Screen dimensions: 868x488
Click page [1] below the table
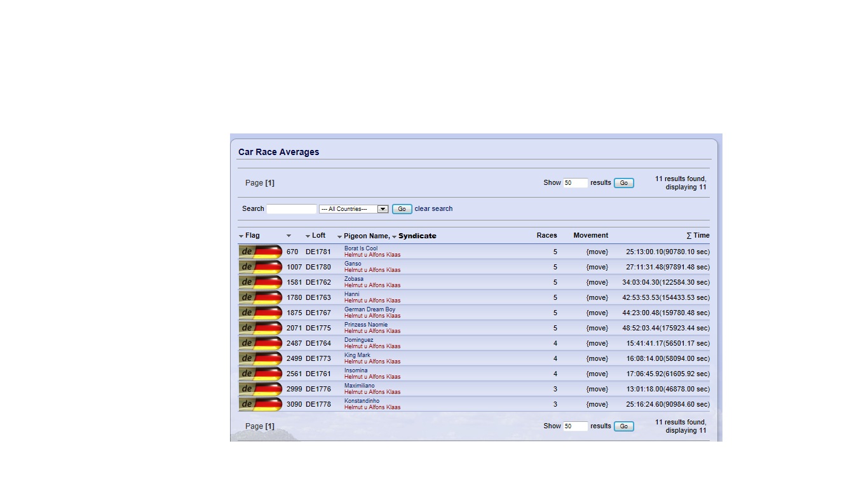(x=269, y=426)
